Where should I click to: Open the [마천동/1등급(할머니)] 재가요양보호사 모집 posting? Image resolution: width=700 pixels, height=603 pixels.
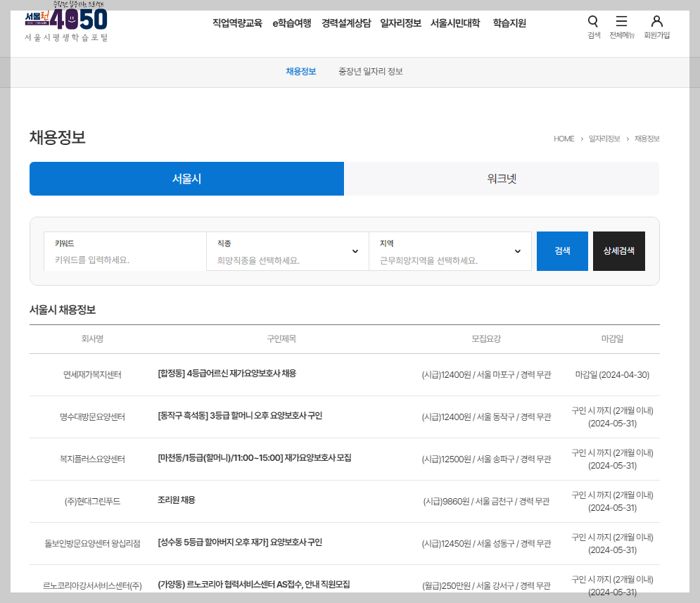255,458
